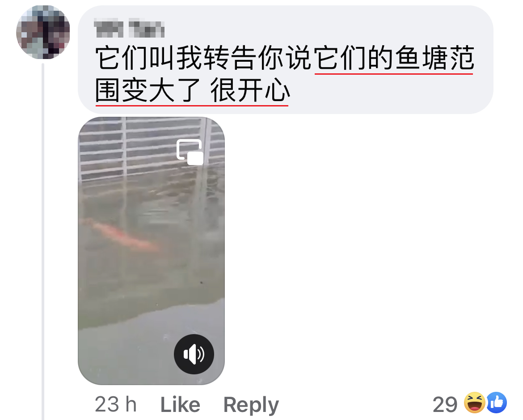
Task: Click the blue thumbs-up reaction icon
Action: pyautogui.click(x=497, y=403)
